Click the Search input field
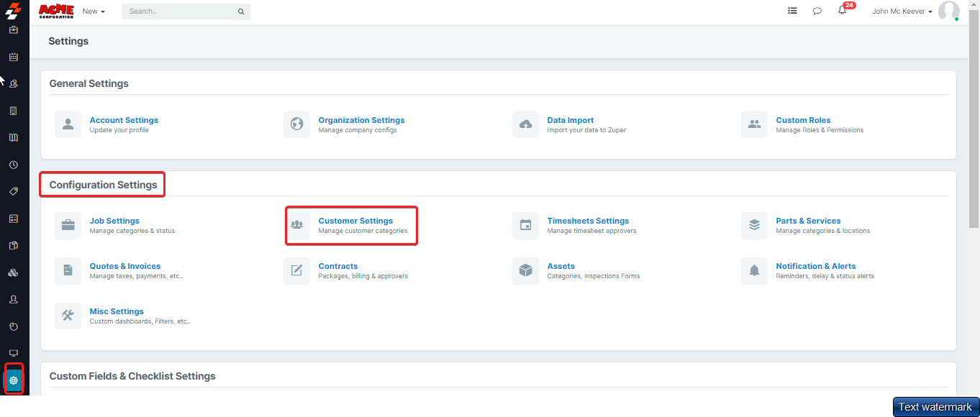The height and width of the screenshot is (417, 980). point(180,12)
